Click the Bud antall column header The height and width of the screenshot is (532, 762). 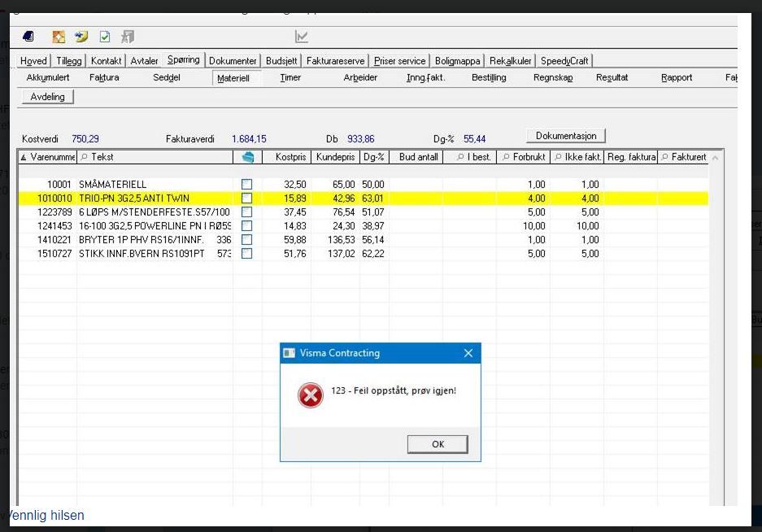coord(416,156)
